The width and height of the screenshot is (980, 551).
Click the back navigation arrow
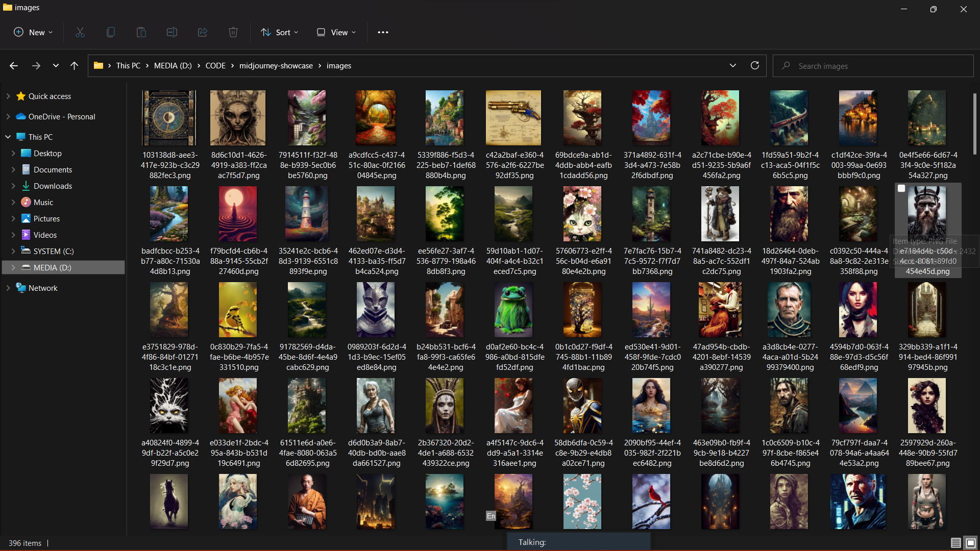[14, 65]
